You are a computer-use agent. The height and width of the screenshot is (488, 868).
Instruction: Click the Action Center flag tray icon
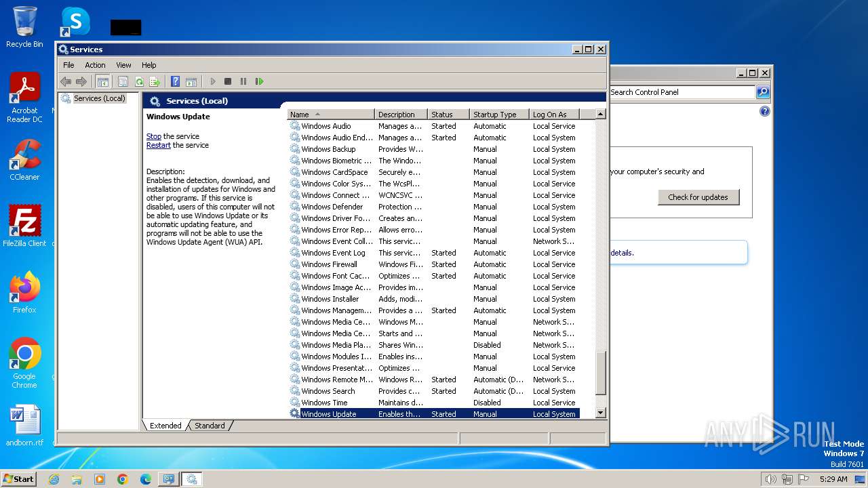click(x=804, y=479)
